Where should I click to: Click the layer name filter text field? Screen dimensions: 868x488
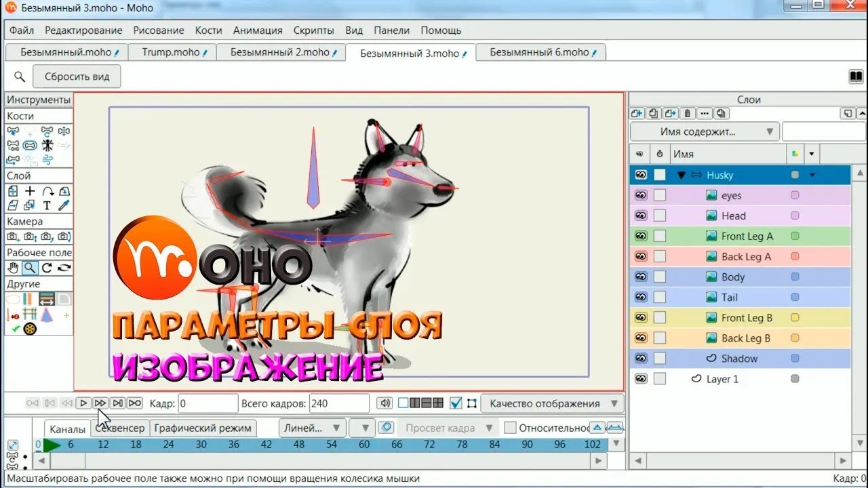(x=823, y=131)
